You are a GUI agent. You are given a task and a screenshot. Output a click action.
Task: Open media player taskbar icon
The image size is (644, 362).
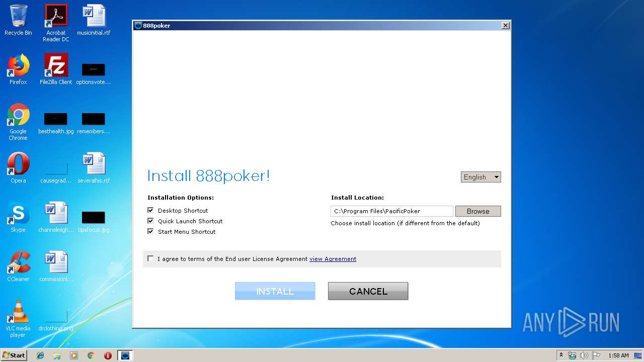tap(74, 355)
